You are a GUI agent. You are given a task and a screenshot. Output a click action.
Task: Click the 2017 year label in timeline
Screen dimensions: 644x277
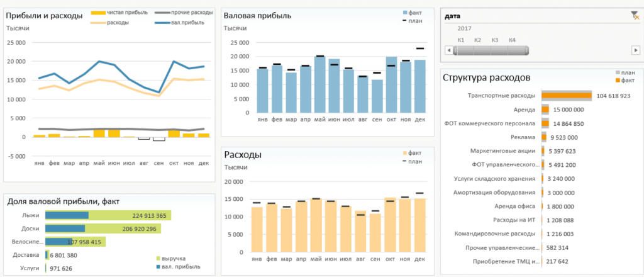pyautogui.click(x=465, y=29)
